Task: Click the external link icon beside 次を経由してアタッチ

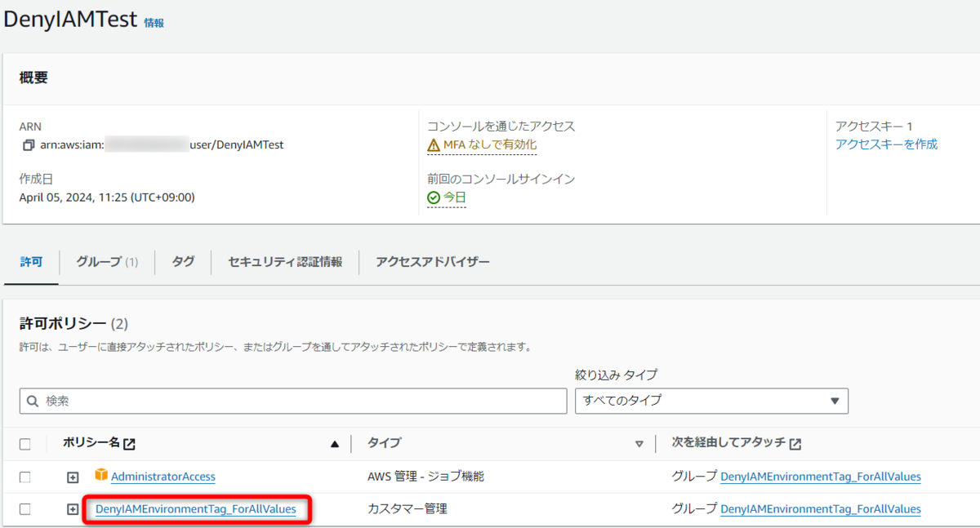Action: point(795,444)
